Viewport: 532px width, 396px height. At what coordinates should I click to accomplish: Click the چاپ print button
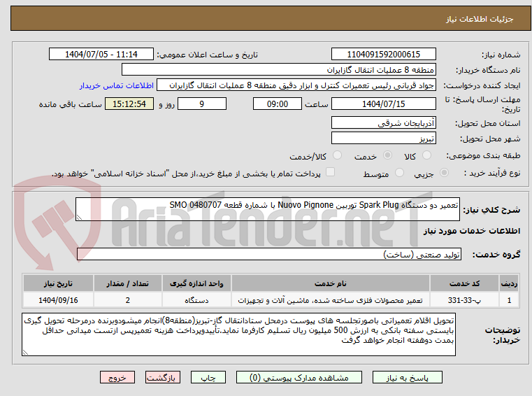(208, 377)
